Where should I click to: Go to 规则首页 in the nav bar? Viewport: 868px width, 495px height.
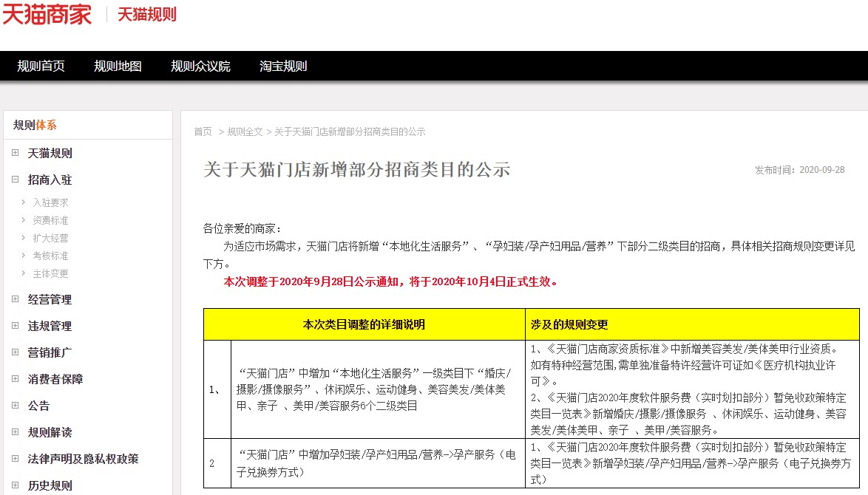(41, 66)
